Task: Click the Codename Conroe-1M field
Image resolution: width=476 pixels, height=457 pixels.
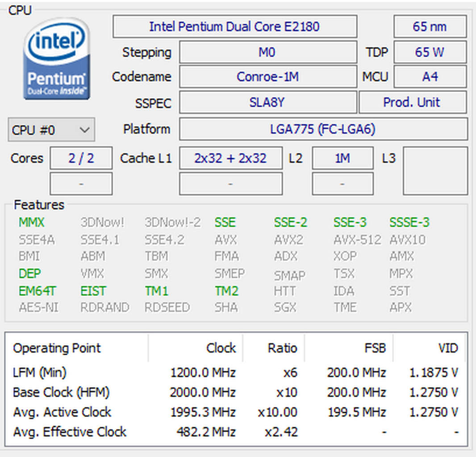Action: (267, 76)
